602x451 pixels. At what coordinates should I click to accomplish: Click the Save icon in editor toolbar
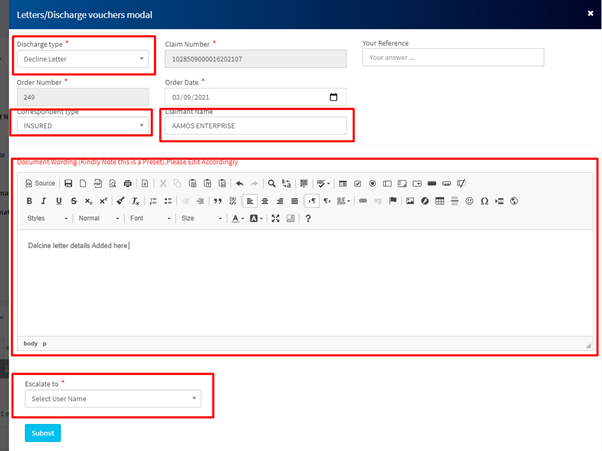click(x=68, y=183)
